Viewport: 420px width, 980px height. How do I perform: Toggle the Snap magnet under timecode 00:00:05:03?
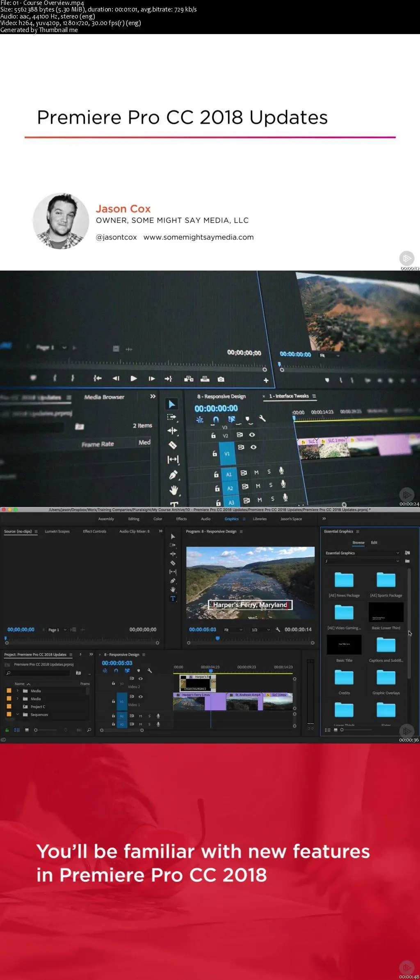(x=116, y=671)
